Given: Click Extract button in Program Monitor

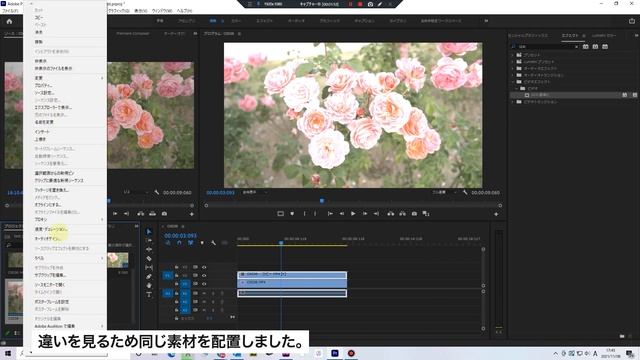Looking at the screenshot, I should (x=402, y=213).
